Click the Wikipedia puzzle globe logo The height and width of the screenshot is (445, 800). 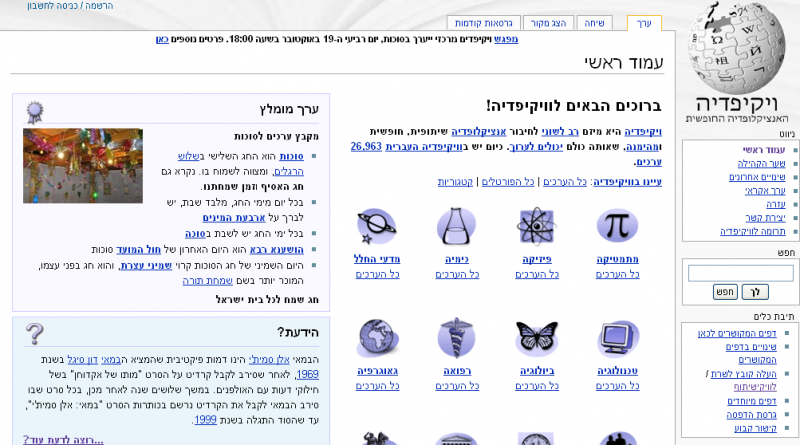[x=736, y=47]
